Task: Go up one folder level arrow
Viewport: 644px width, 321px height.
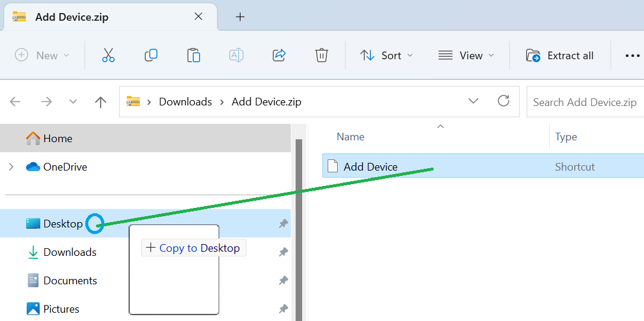Action: click(x=101, y=102)
